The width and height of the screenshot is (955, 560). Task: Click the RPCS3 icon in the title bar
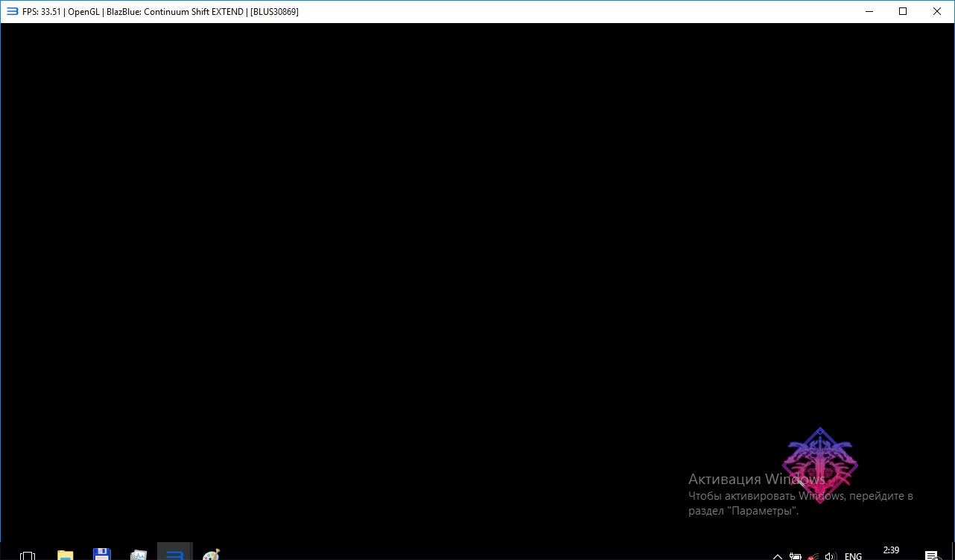click(12, 11)
